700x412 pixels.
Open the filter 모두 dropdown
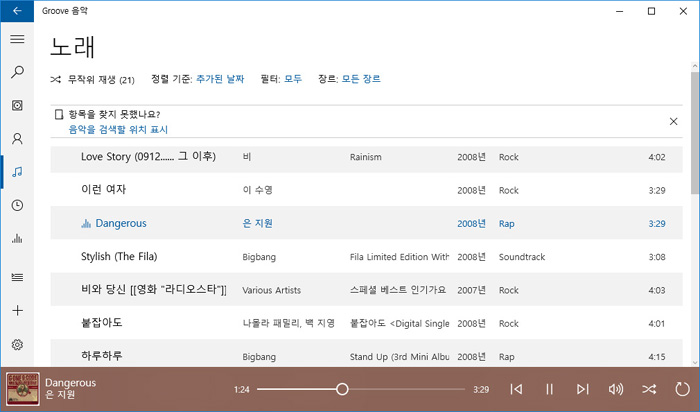pyautogui.click(x=293, y=79)
